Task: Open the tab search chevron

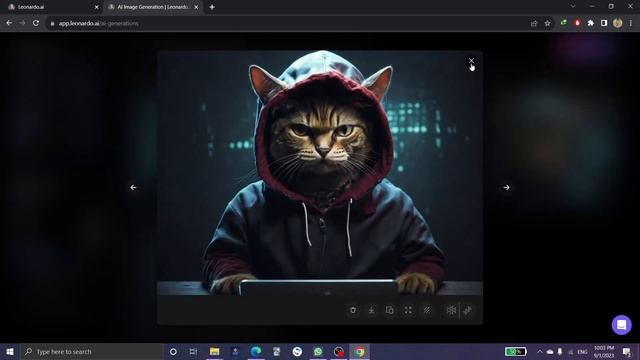Action: click(x=573, y=6)
